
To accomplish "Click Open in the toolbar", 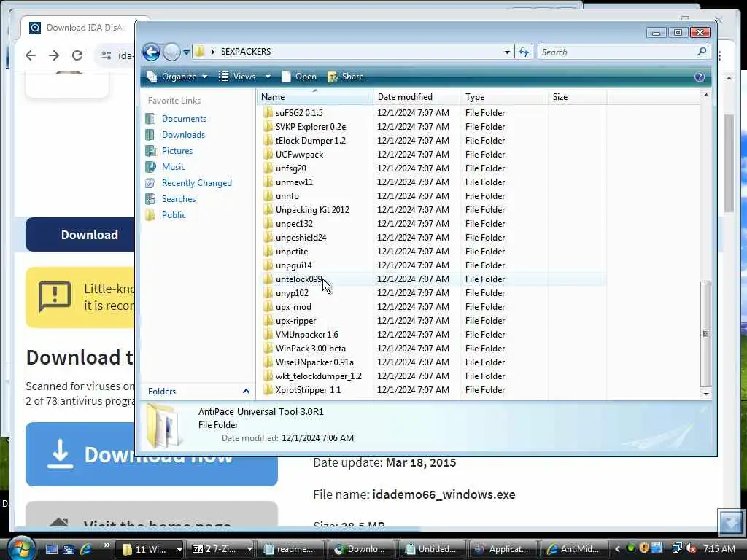I will [299, 76].
